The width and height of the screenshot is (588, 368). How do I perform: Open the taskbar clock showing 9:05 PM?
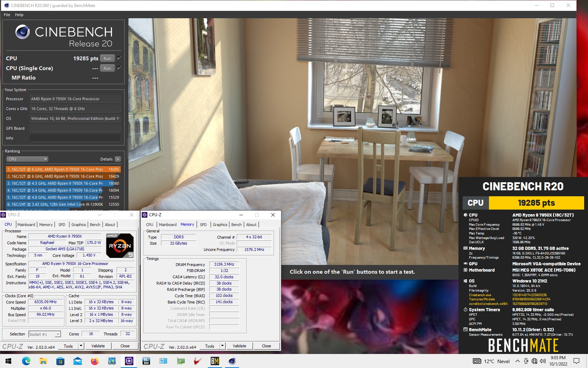pyautogui.click(x=558, y=361)
